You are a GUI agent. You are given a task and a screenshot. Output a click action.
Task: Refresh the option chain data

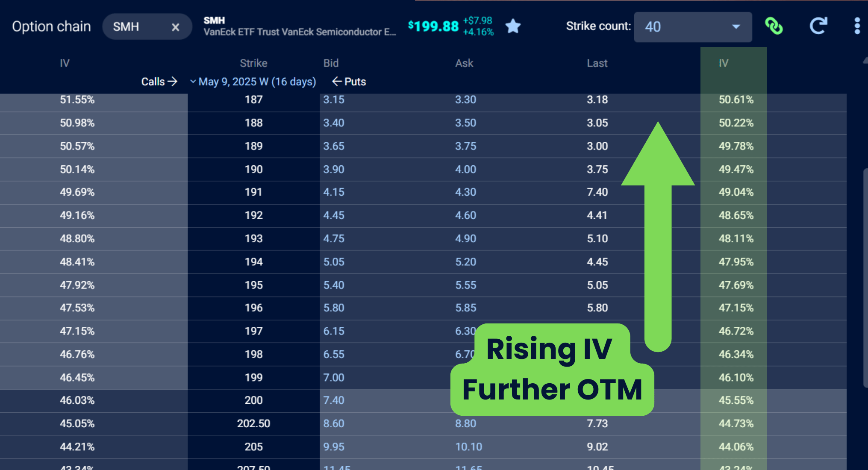(818, 26)
